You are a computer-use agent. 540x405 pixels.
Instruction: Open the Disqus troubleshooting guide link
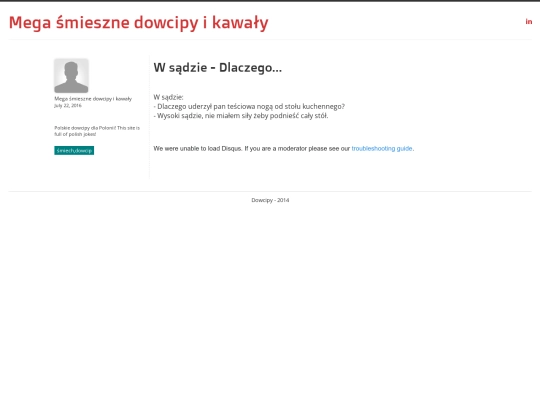tap(382, 148)
